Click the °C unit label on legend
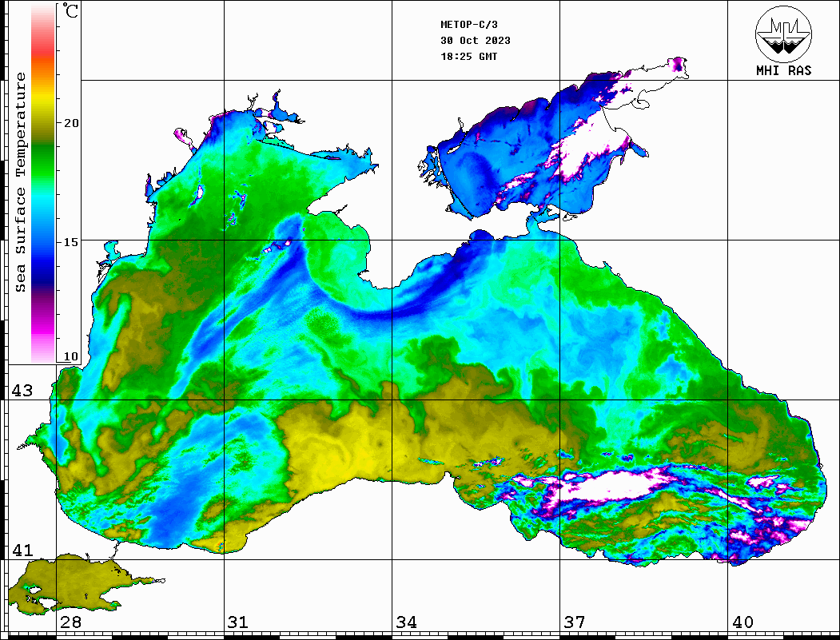Viewport: 840px width, 640px height. pyautogui.click(x=70, y=10)
